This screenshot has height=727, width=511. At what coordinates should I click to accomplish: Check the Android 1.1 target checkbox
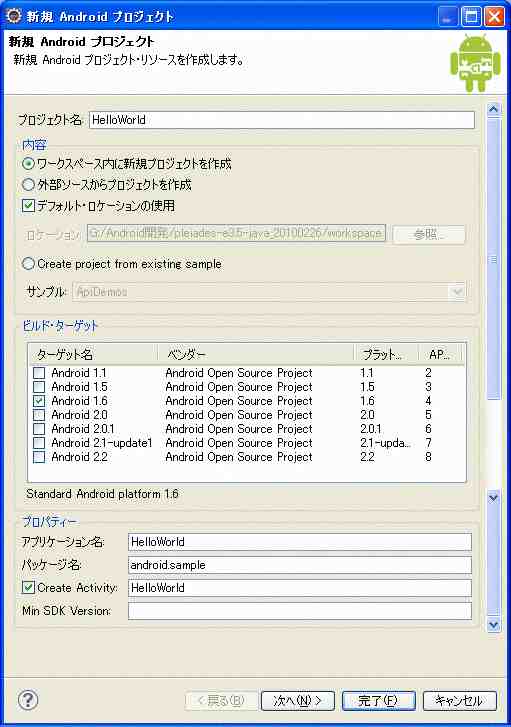[x=39, y=373]
